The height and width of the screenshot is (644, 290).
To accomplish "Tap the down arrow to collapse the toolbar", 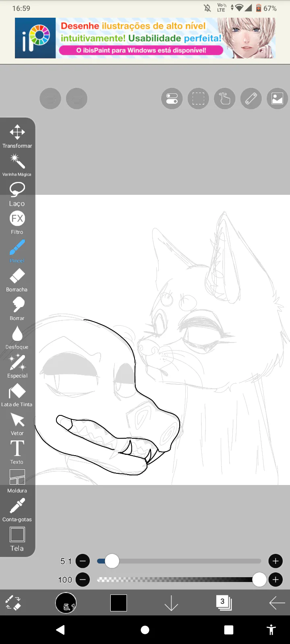I will [x=171, y=603].
